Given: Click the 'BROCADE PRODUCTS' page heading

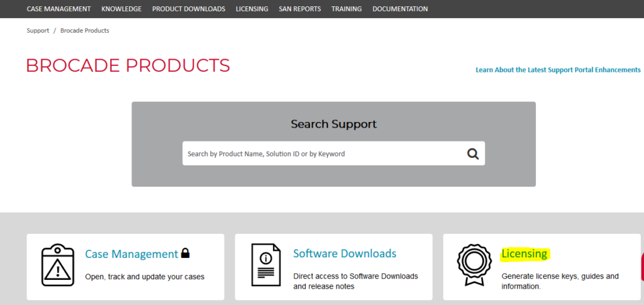Looking at the screenshot, I should pos(128,65).
